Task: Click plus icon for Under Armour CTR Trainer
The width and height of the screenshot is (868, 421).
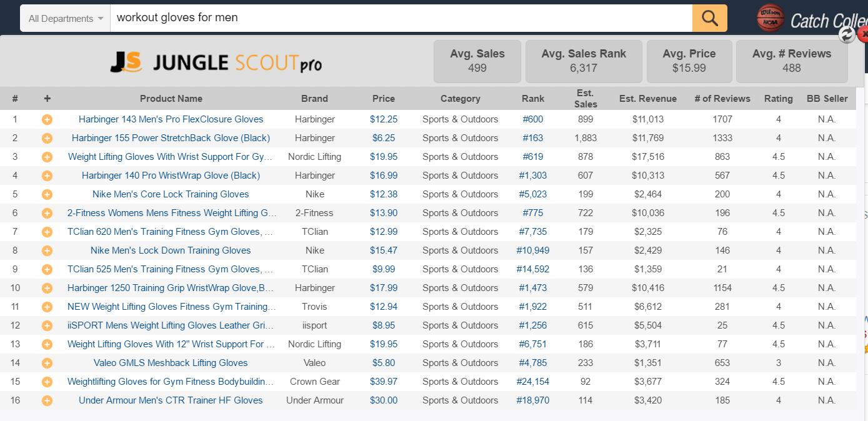Action: [47, 400]
